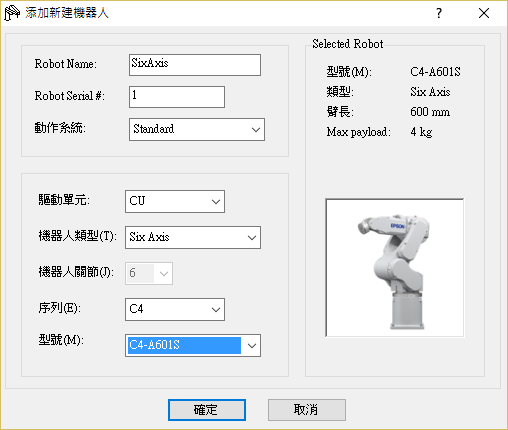Click the 4 kg max payload value
The image size is (508, 430).
421,132
